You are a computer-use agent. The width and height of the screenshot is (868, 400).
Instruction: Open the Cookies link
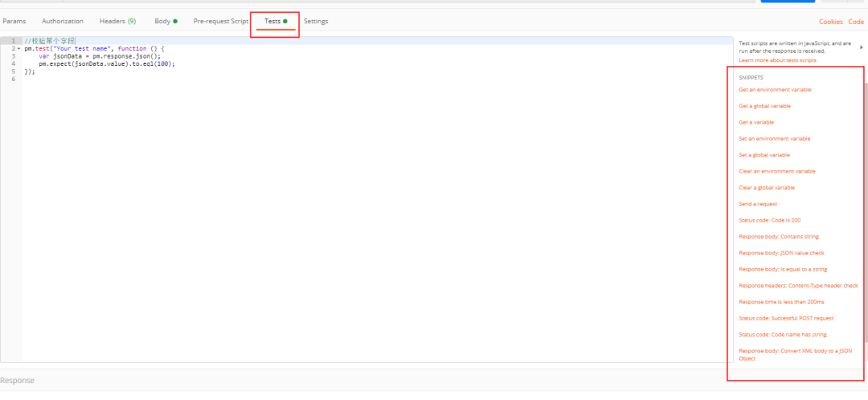(x=830, y=22)
